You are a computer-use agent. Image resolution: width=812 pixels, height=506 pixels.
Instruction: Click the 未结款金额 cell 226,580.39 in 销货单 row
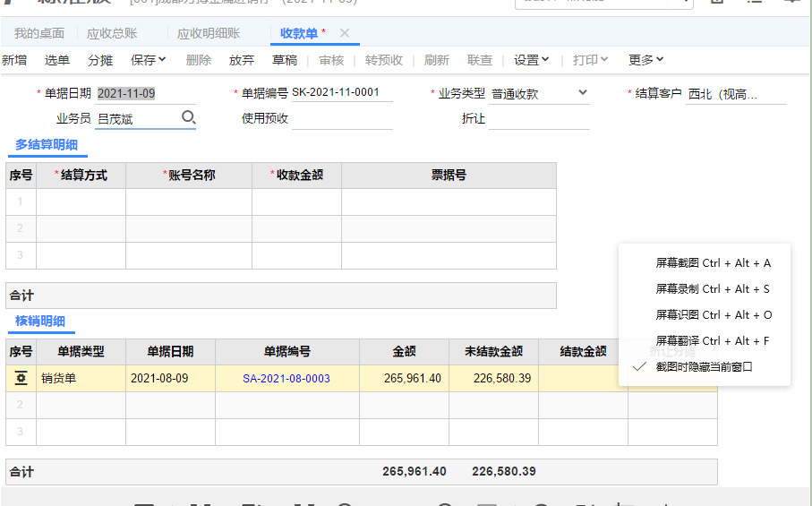(494, 379)
